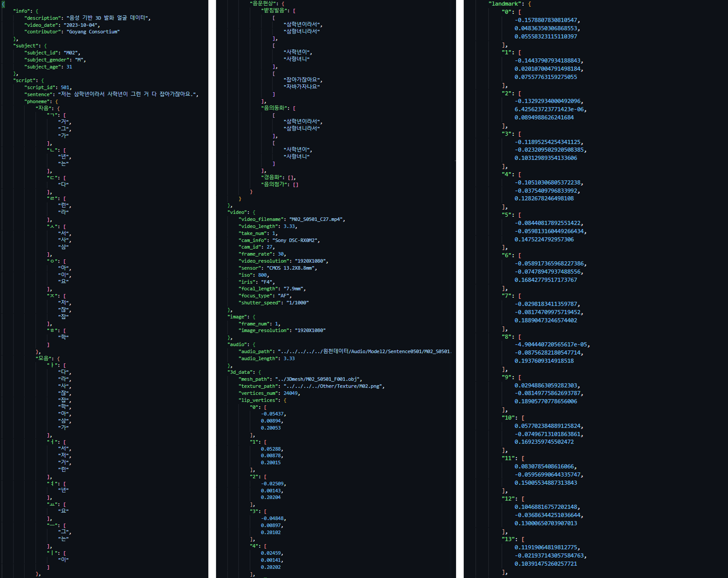Select the iris value "F4"

(266, 282)
